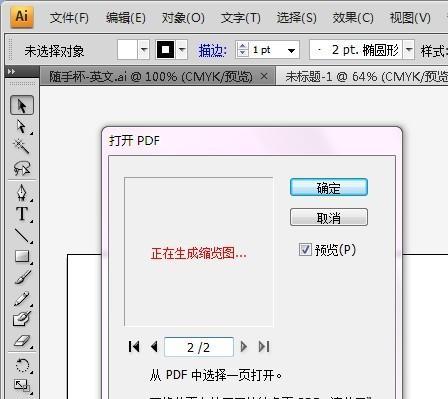The height and width of the screenshot is (399, 448).
Task: Click the black stroke color swatch
Action: point(166,50)
